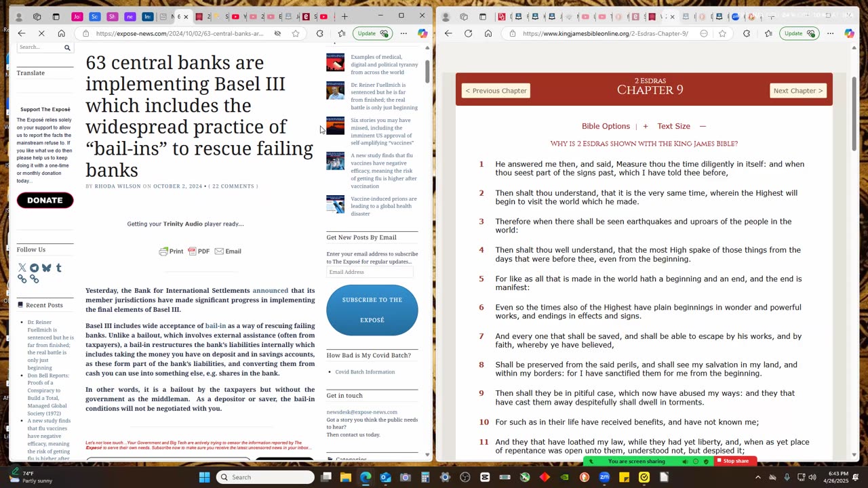Screen dimensions: 868x488
Task: Open the Zoom app from the taskbar
Action: pos(604,477)
